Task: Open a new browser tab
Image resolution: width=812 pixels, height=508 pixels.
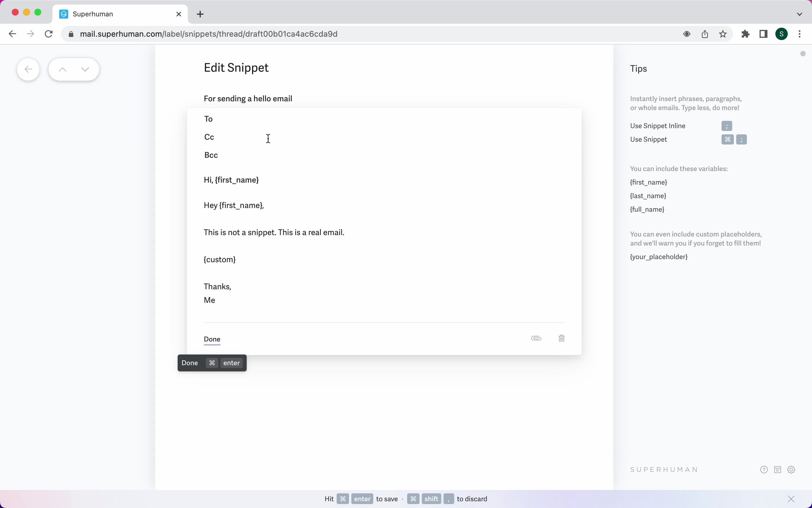Action: click(200, 14)
